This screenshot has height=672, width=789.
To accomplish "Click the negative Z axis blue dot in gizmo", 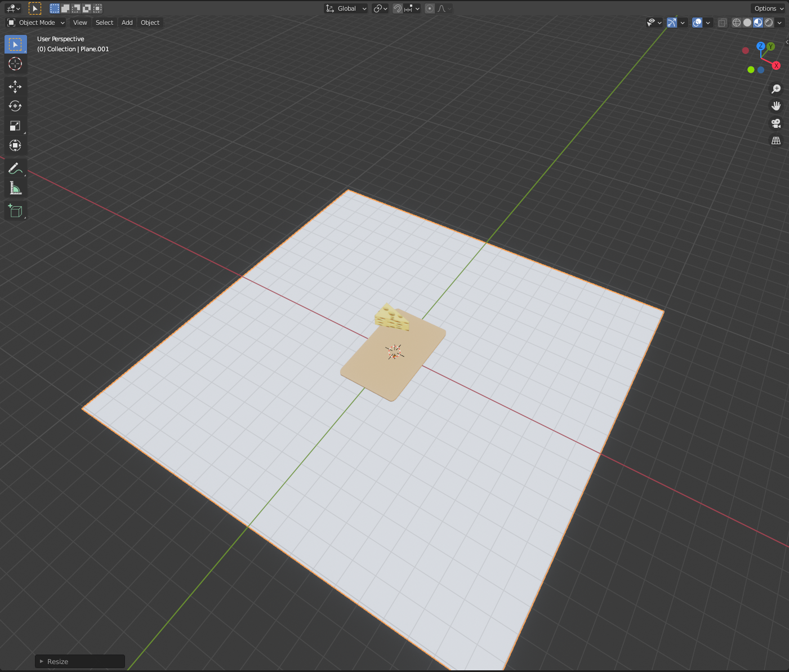I will tap(761, 70).
